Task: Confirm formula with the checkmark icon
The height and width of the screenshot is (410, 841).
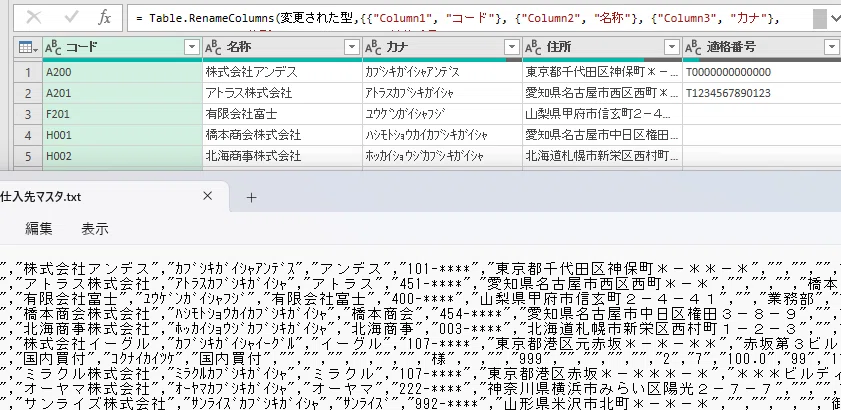Action: [x=70, y=18]
